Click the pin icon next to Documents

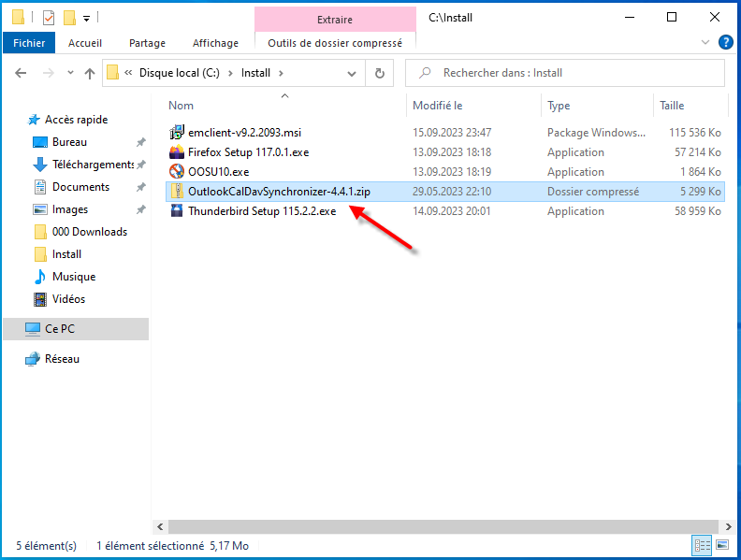point(141,187)
